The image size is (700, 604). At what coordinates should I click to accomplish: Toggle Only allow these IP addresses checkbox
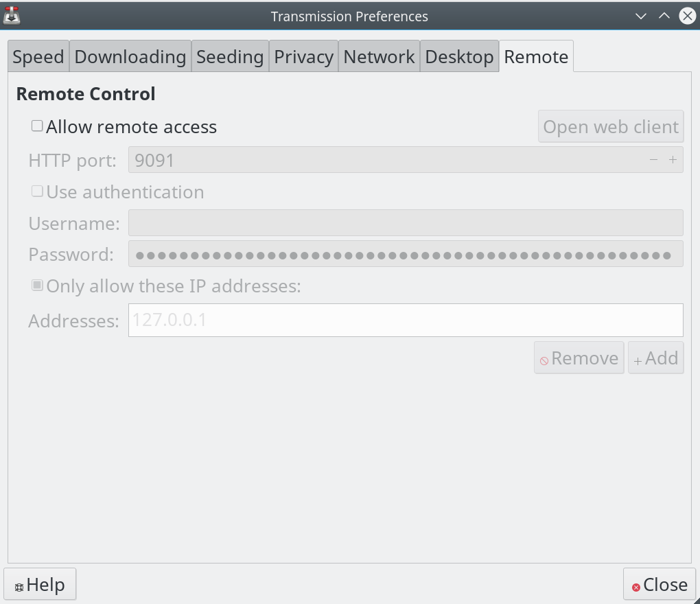[37, 286]
